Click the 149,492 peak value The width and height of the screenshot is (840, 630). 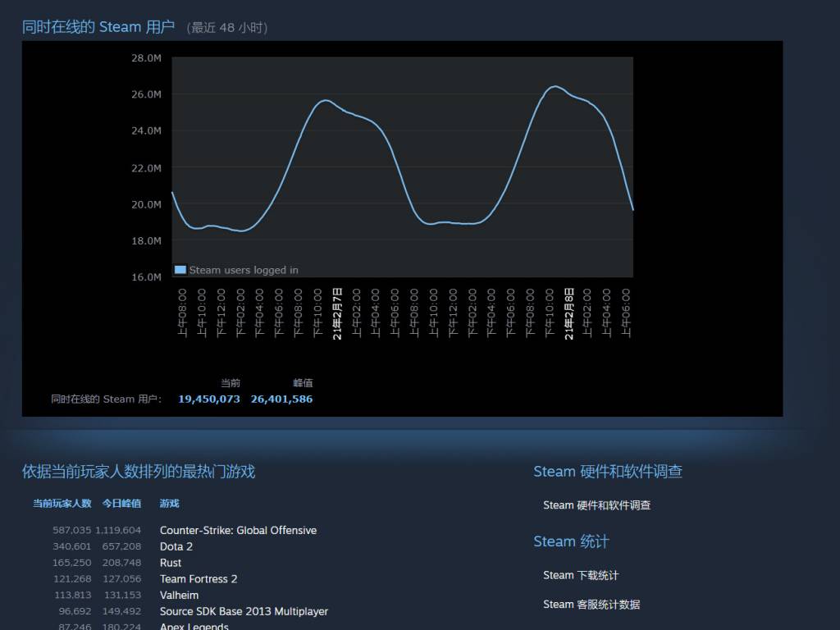click(121, 611)
